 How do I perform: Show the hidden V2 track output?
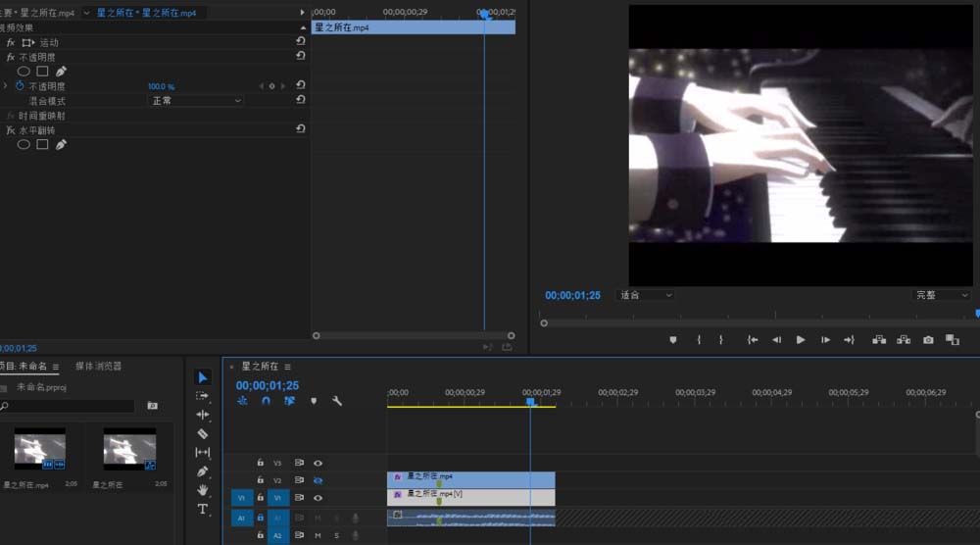pyautogui.click(x=318, y=480)
